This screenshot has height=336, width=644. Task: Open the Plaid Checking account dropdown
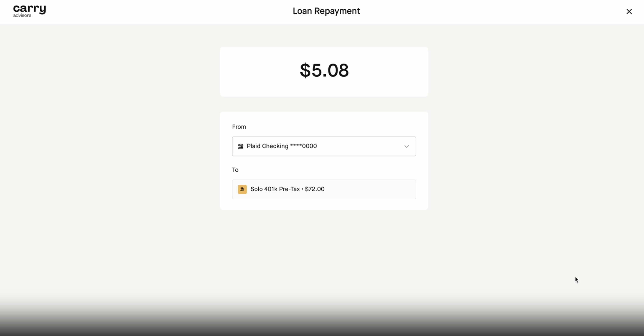tap(324, 146)
